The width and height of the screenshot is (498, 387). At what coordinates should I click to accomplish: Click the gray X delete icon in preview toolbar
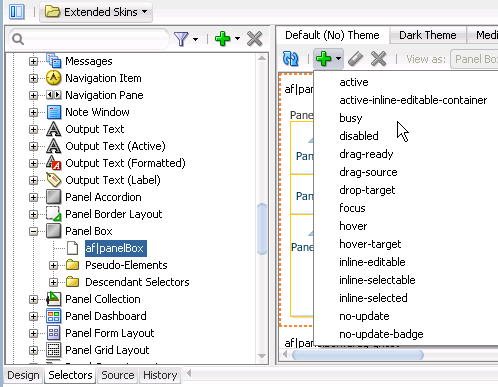coord(378,59)
